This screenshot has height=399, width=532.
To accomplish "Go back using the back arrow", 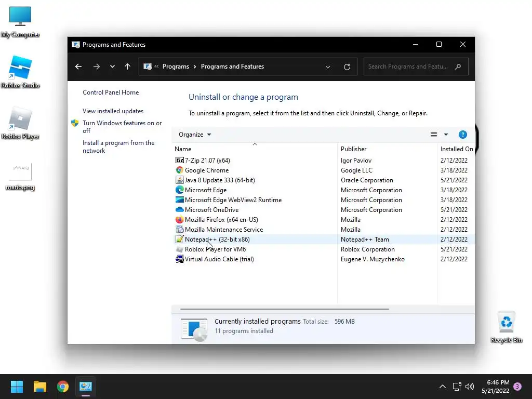I will click(78, 66).
